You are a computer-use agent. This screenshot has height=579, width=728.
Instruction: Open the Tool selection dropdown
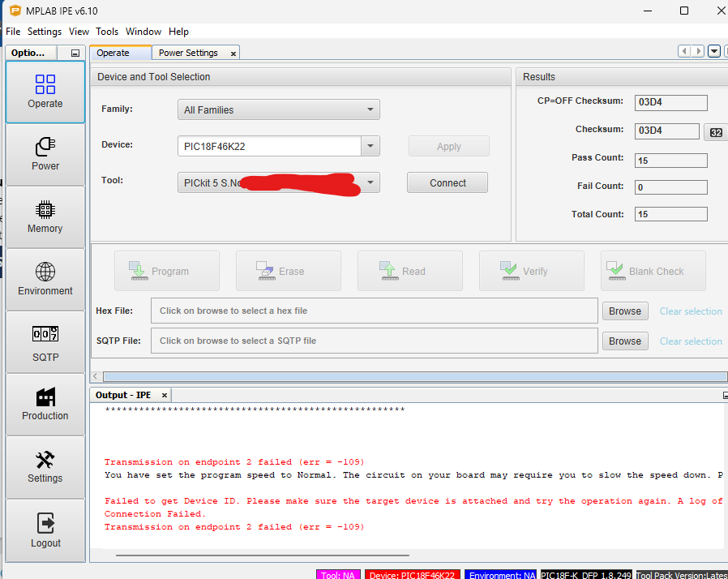click(370, 182)
